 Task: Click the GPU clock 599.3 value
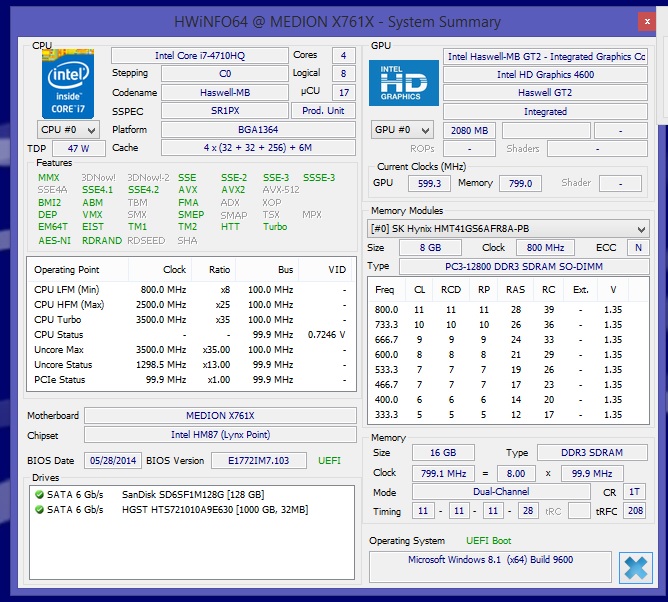429,183
